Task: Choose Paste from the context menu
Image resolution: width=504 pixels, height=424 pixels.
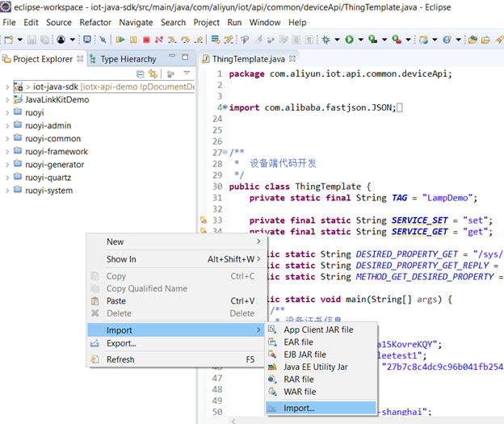Action: point(175,301)
